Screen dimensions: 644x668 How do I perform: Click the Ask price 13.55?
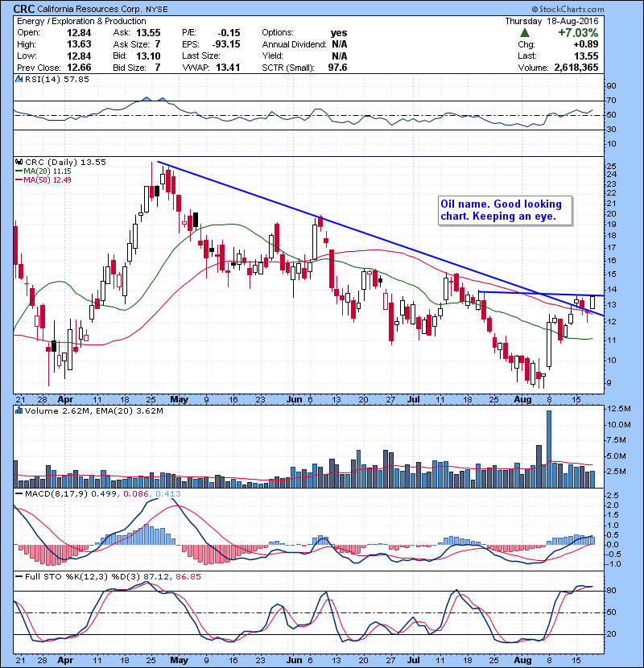[148, 33]
